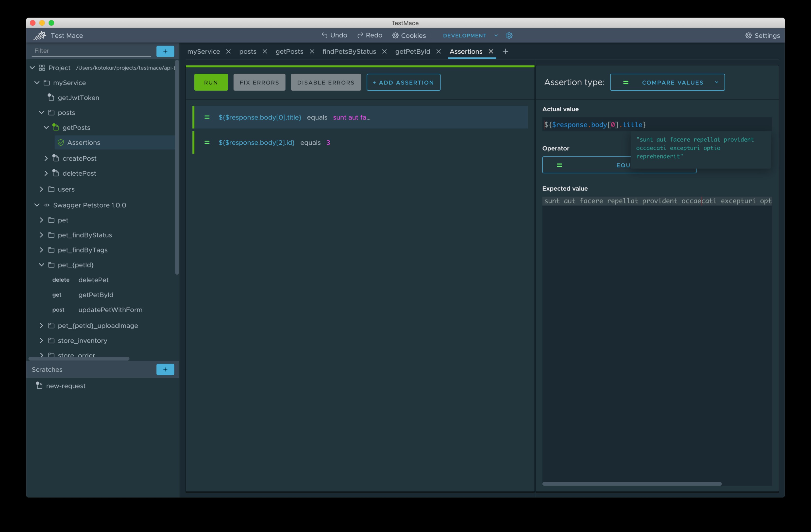Add a new scratch with plus button
Image resolution: width=811 pixels, height=532 pixels.
[165, 369]
